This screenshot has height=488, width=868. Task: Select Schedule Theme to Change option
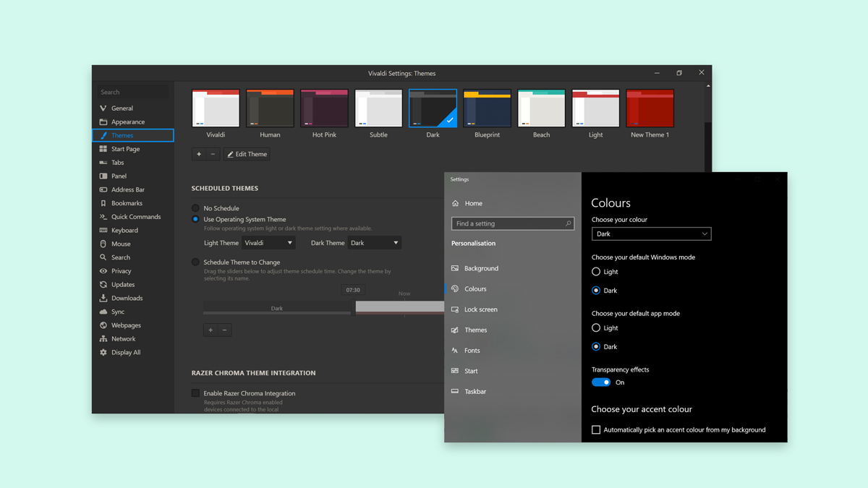pyautogui.click(x=195, y=262)
